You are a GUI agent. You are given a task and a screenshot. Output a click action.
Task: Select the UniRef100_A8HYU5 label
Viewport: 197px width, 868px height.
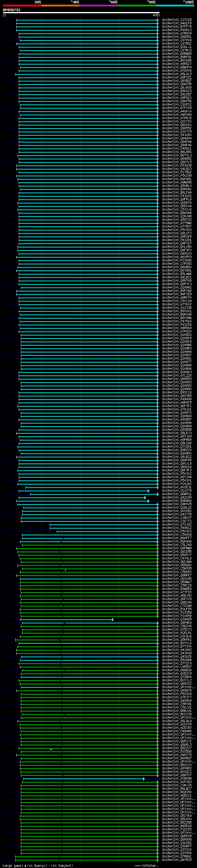pyautogui.click(x=176, y=504)
